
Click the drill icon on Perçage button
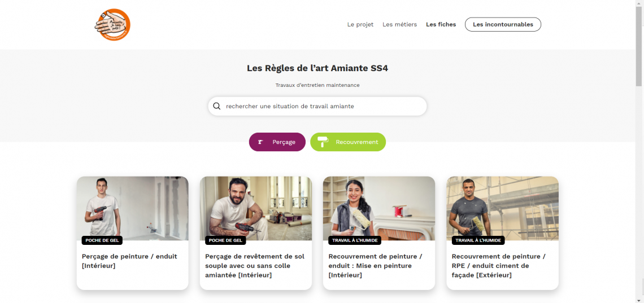(x=260, y=142)
